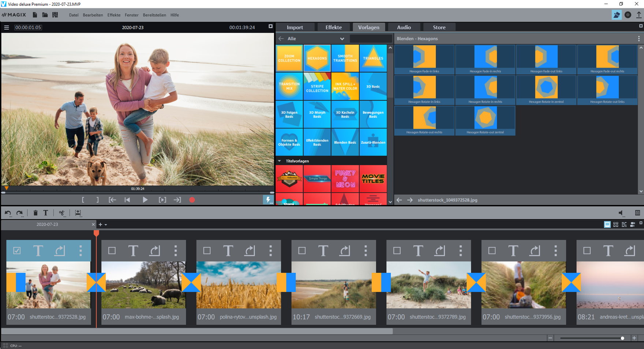
Task: Check the sheep clip's selection checkbox
Action: point(112,251)
